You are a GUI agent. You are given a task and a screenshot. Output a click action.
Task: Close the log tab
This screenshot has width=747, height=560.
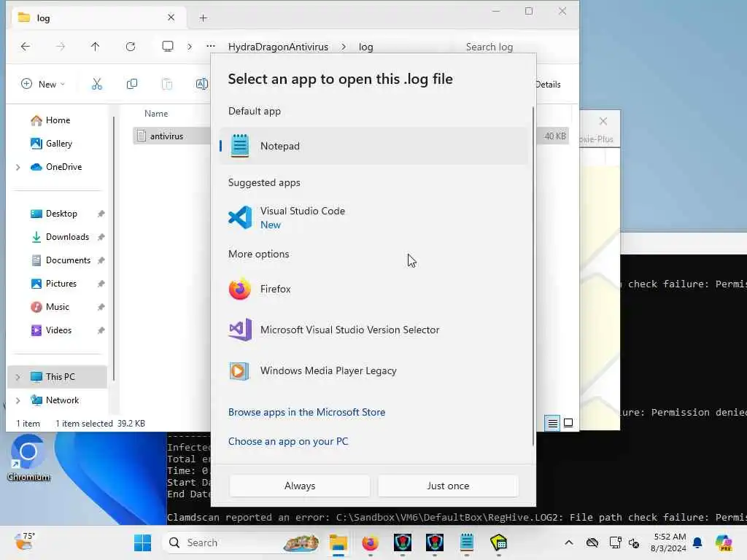coord(171,17)
